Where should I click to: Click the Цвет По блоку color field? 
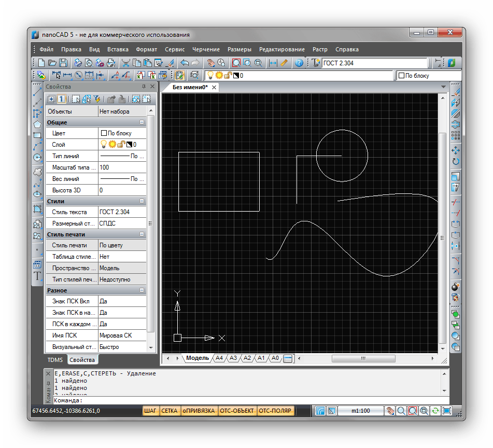[x=122, y=133]
